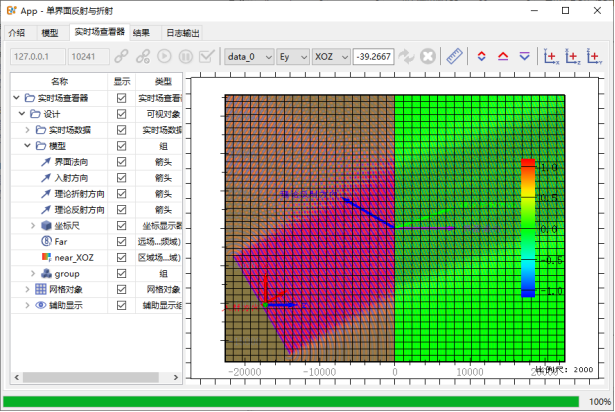This screenshot has width=615, height=412.
Task: Click the 显示 column header
Action: click(122, 81)
